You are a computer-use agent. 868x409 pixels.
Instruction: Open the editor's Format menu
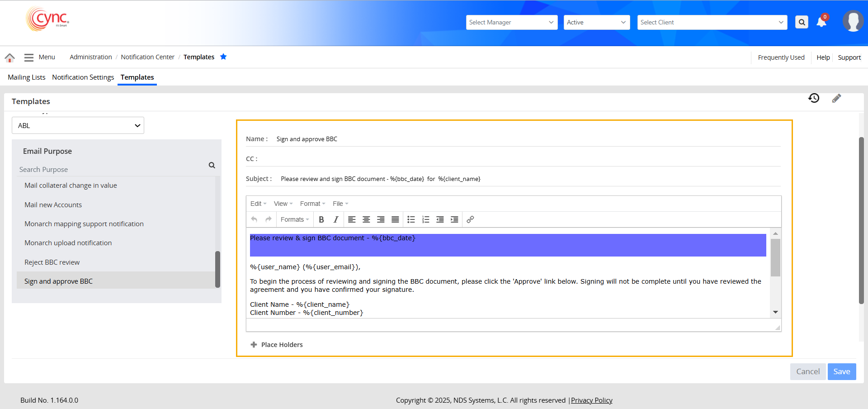click(312, 204)
